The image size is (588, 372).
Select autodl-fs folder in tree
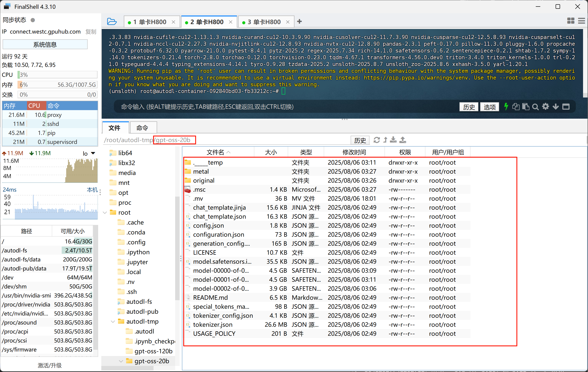tap(139, 302)
